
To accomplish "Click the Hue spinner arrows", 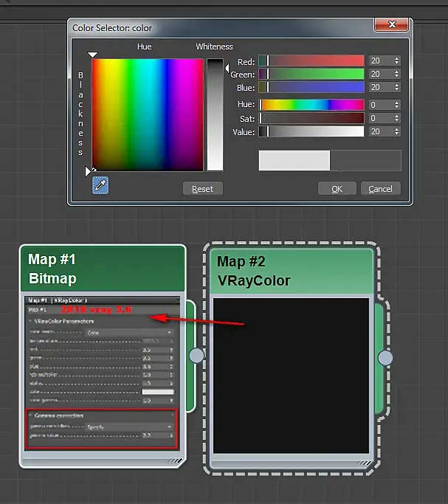I will click(x=396, y=105).
